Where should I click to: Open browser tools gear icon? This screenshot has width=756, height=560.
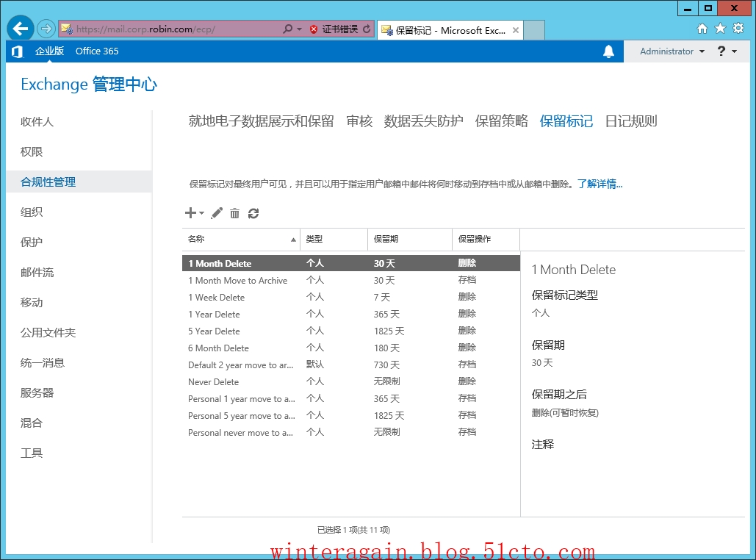[738, 29]
